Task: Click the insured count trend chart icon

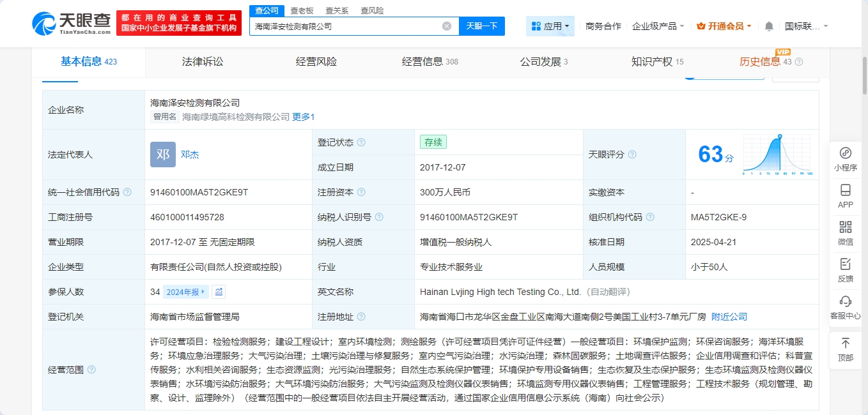Action: 219,292
